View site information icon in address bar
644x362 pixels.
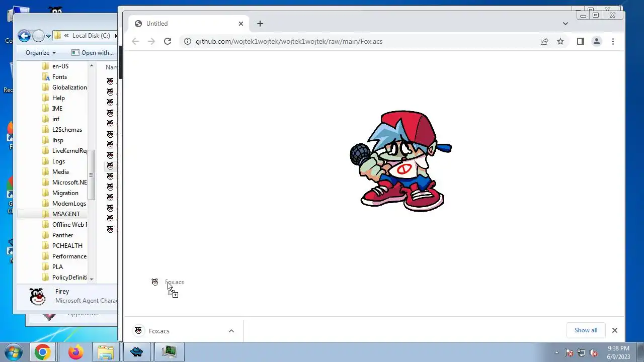pyautogui.click(x=187, y=41)
